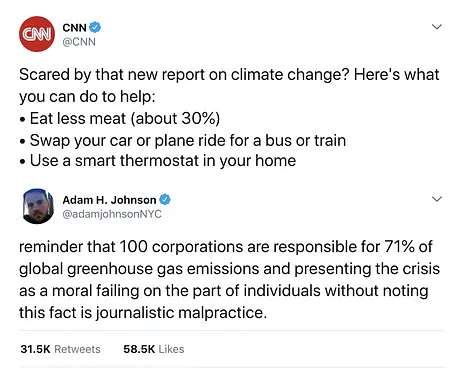Select the 'Swap your car or plane ride' bullet
460x380 pixels.
(183, 140)
